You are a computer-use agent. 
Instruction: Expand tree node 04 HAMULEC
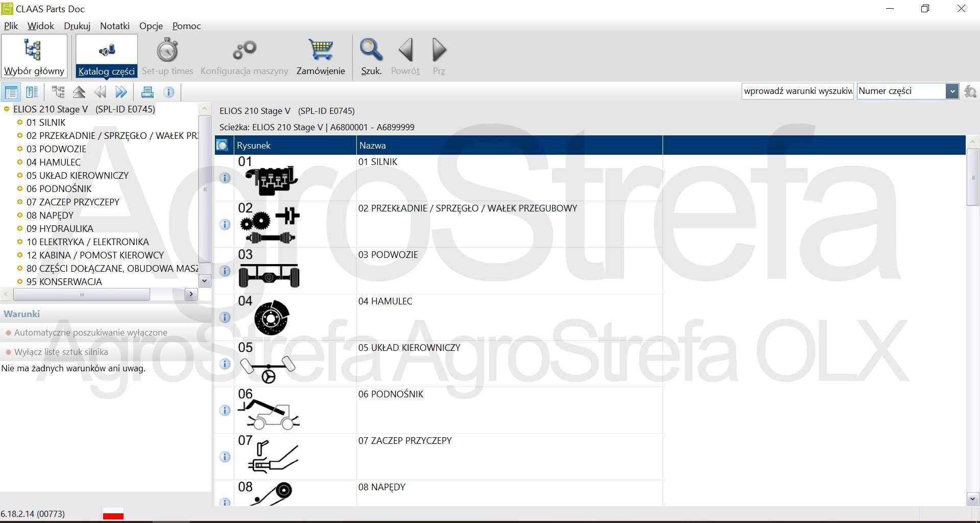(x=20, y=162)
